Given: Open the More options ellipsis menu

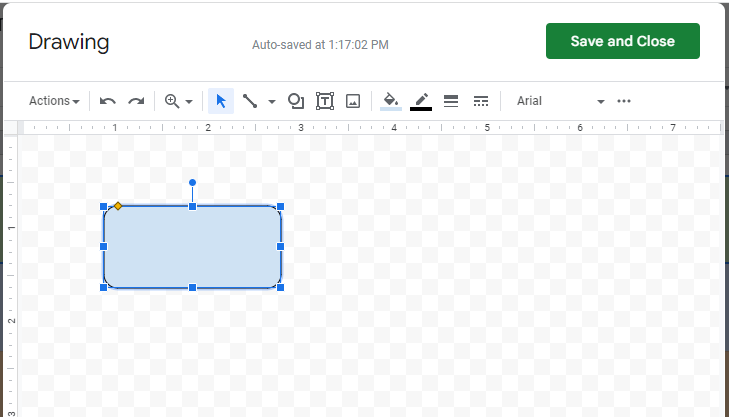Looking at the screenshot, I should (624, 101).
